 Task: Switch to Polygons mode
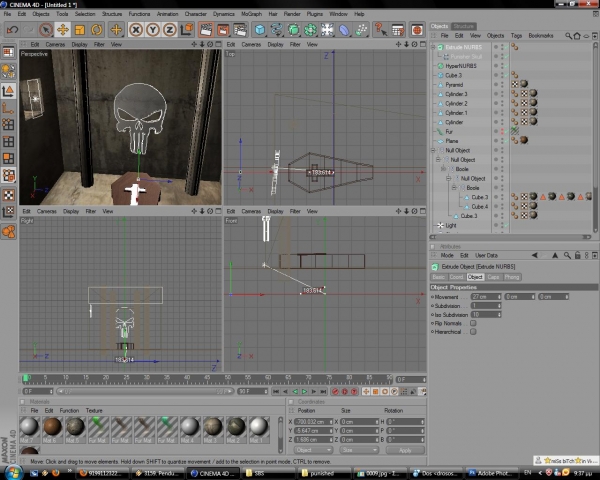(8, 158)
